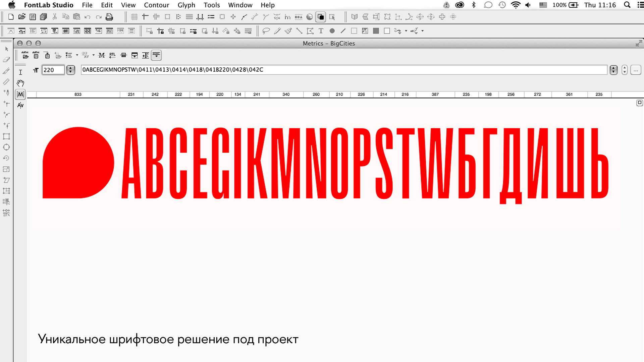Screen dimensions: 644x362
Task: Select the Hand pan tool
Action: click(20, 83)
